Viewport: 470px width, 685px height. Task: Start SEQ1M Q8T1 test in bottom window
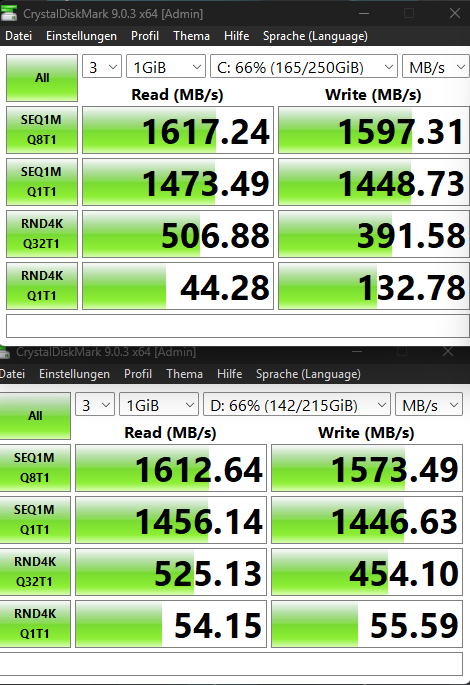click(x=35, y=468)
